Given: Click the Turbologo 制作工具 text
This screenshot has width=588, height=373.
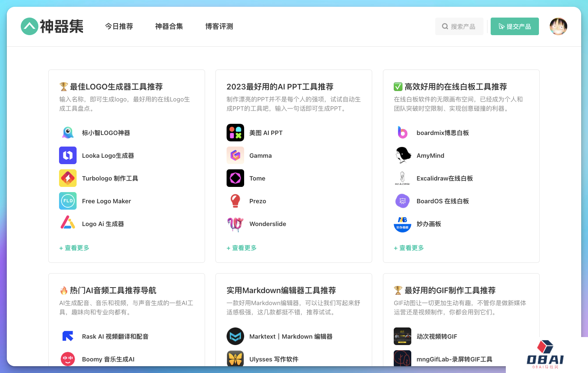Looking at the screenshot, I should point(110,178).
